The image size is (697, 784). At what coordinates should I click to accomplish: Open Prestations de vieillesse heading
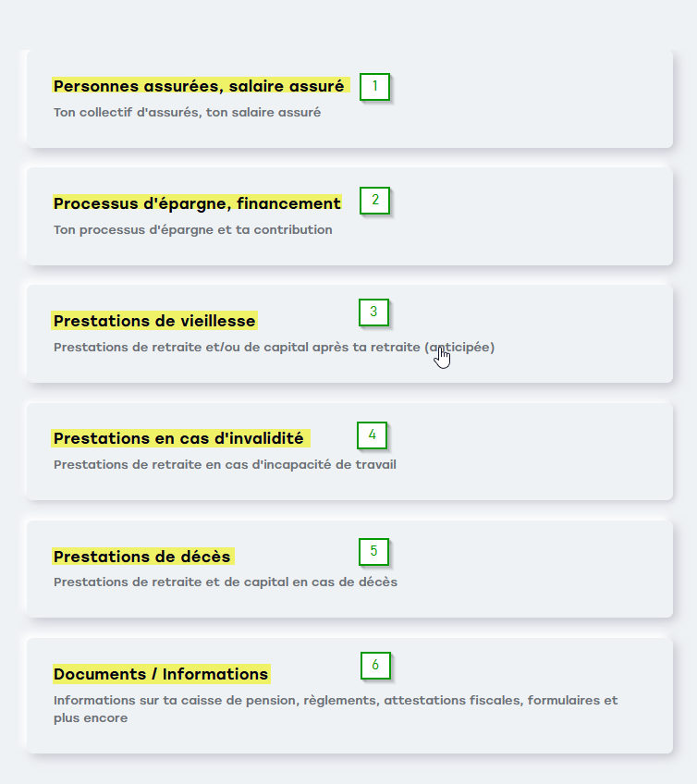pos(154,321)
